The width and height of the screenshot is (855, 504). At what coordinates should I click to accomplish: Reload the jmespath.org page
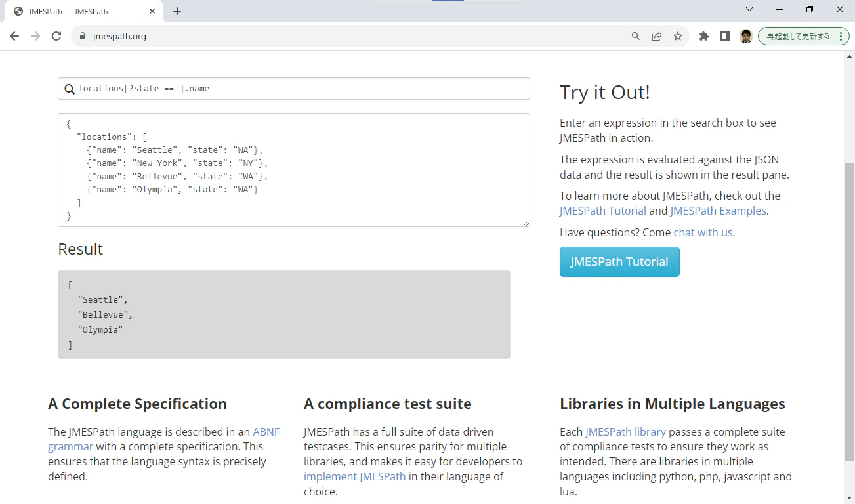[x=56, y=36]
